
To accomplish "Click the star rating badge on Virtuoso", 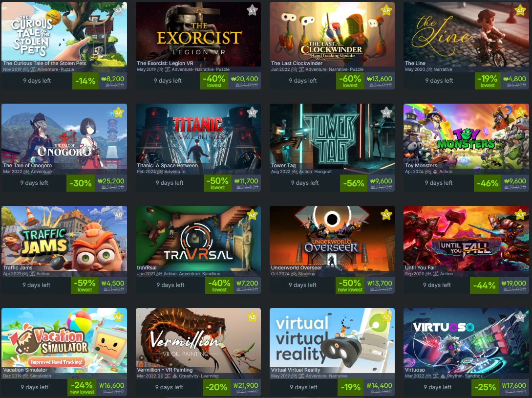I will click(x=520, y=317).
